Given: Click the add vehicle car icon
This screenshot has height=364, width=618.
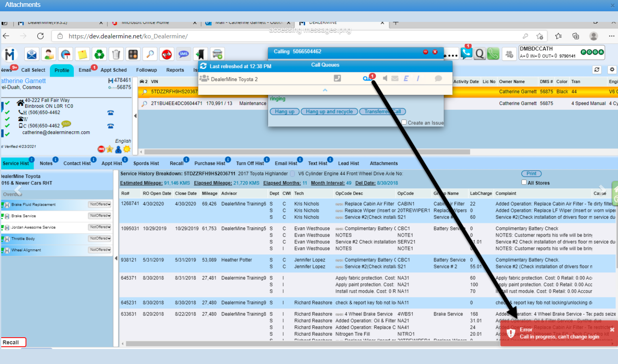Looking at the screenshot, I should (217, 54).
